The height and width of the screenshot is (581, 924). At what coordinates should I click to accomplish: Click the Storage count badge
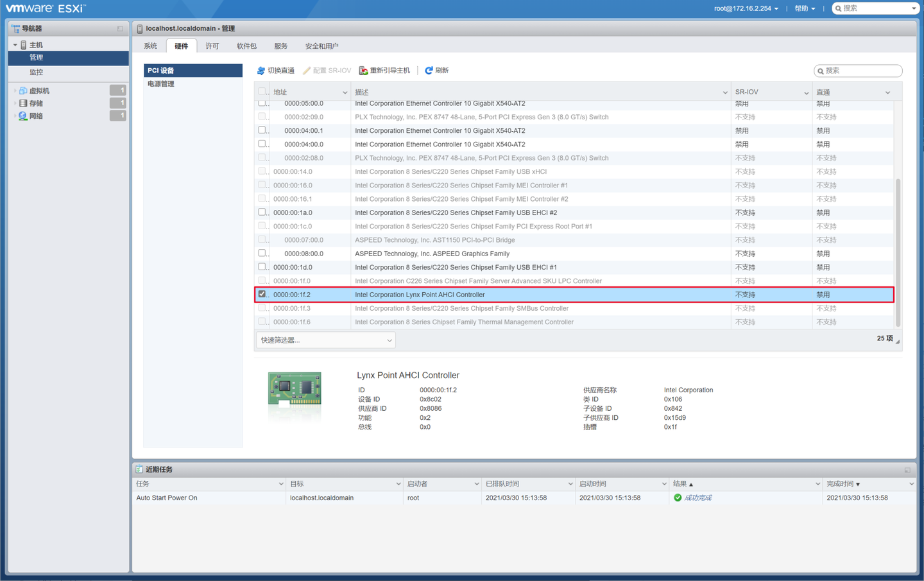click(x=118, y=103)
